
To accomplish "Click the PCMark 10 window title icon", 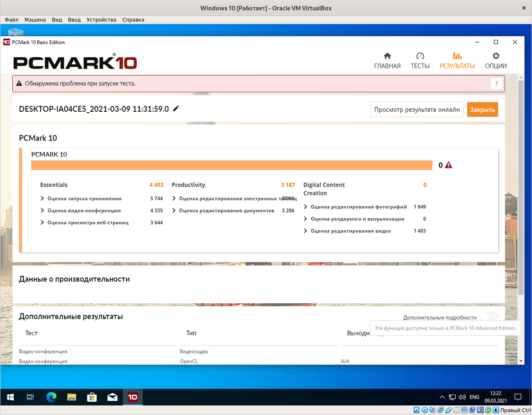I will pyautogui.click(x=7, y=42).
